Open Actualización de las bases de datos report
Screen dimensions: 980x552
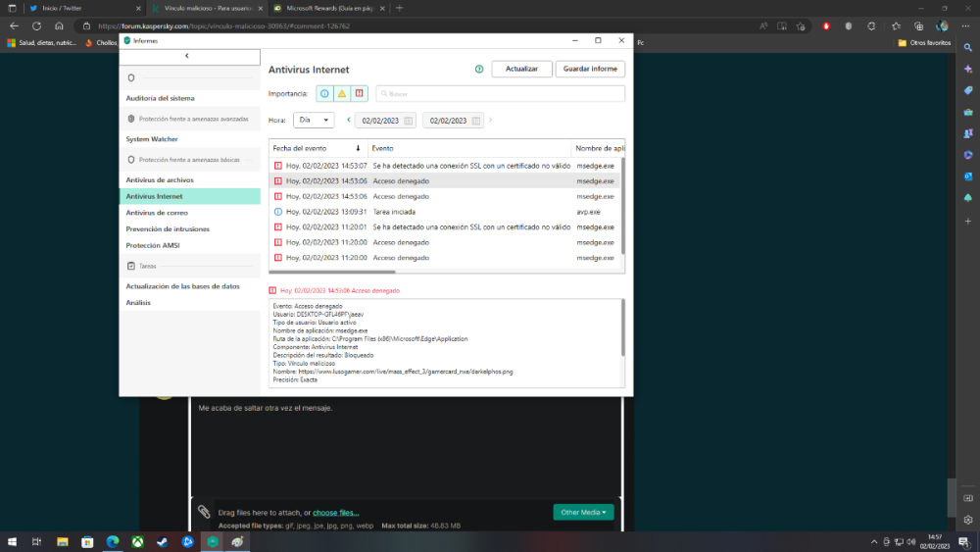[182, 286]
